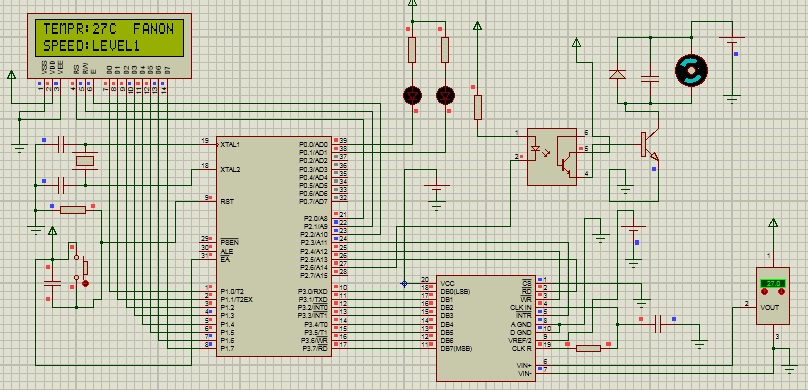The height and width of the screenshot is (390, 808).
Task: Click the VREF/2 pin label
Action: pyautogui.click(x=521, y=341)
